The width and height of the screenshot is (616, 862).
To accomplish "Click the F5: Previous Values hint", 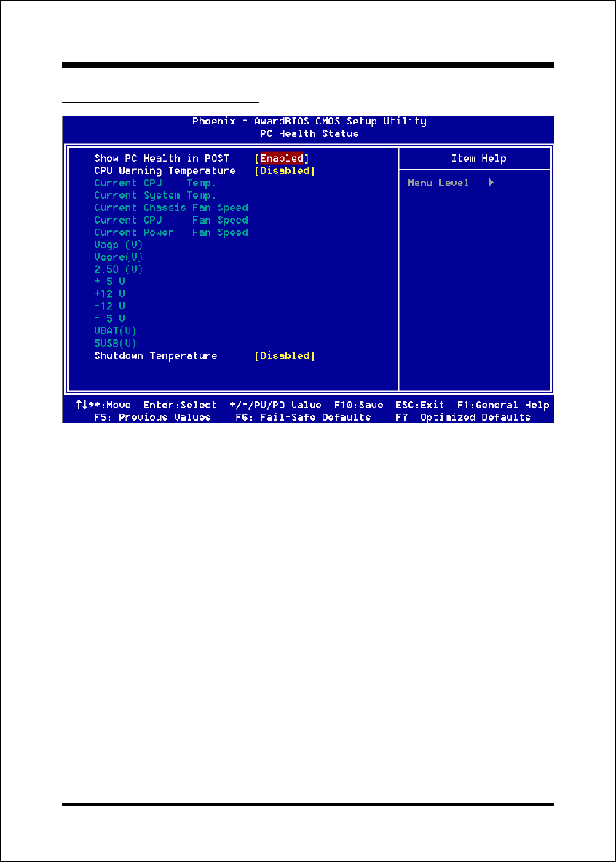I will pos(152,417).
